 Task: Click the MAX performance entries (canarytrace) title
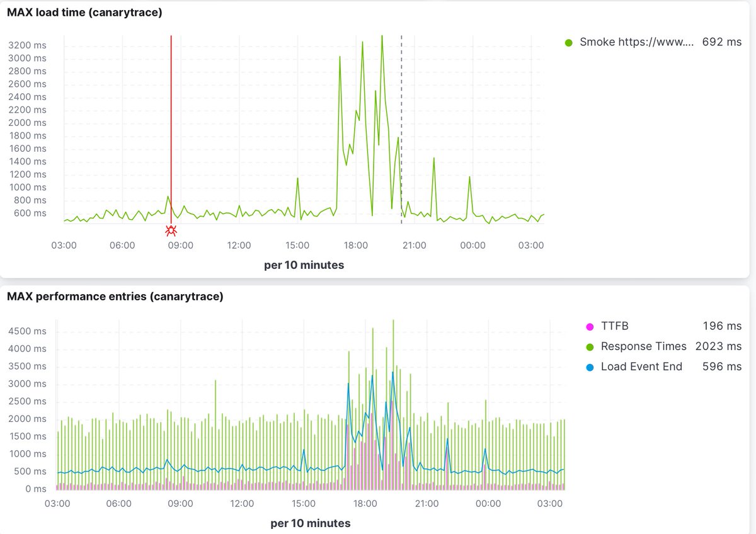(x=115, y=296)
